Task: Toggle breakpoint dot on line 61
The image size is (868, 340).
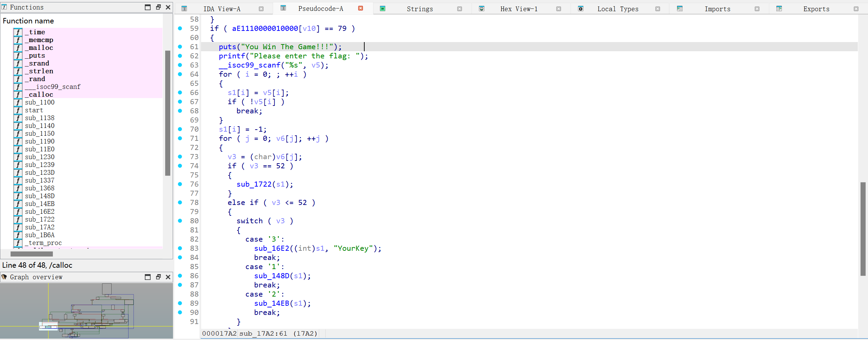Action: [x=180, y=47]
